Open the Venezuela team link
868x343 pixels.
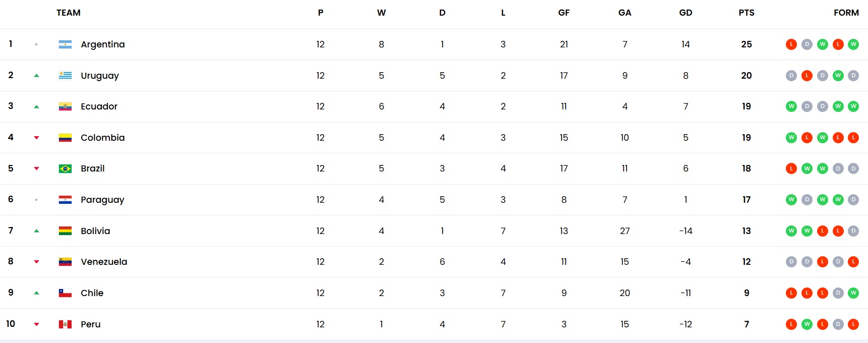(104, 262)
